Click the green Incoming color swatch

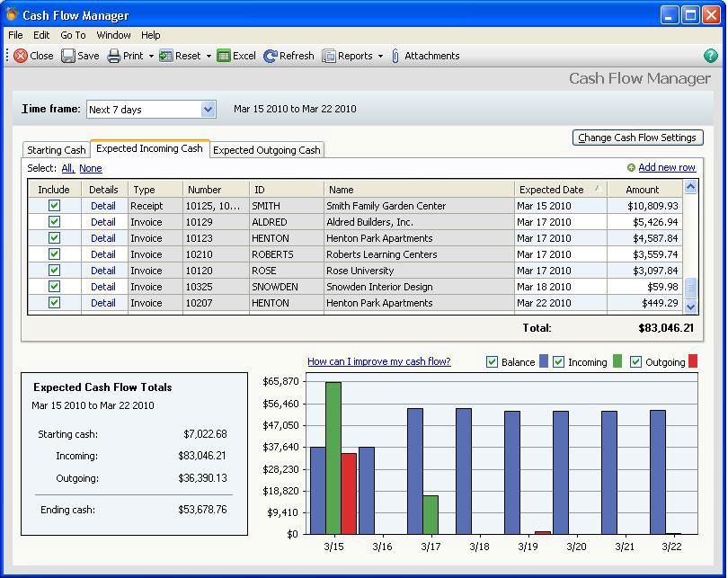click(617, 362)
